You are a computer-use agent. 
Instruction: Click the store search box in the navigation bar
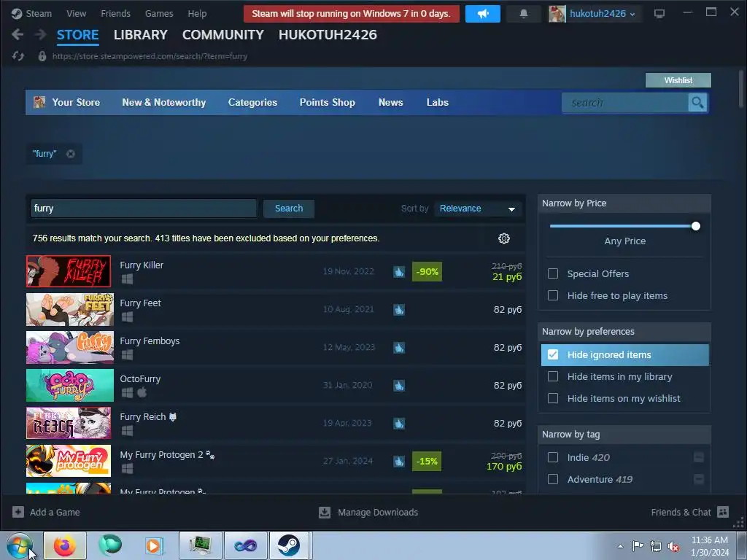[x=625, y=102]
